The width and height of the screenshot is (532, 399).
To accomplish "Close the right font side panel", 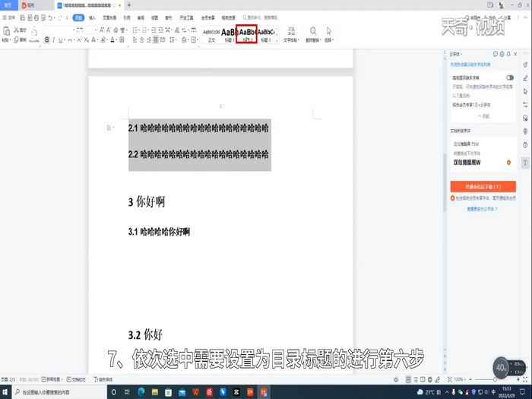I will coord(515,54).
